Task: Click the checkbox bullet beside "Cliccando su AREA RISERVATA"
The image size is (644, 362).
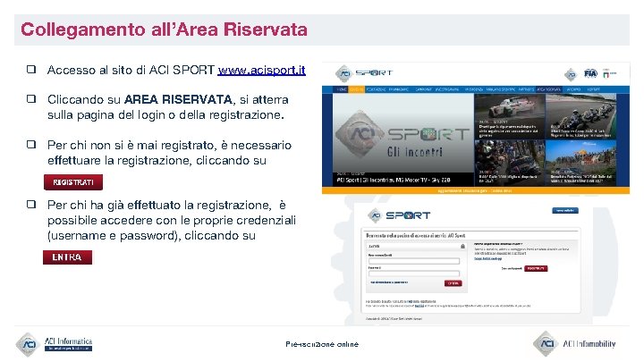Action: point(31,98)
